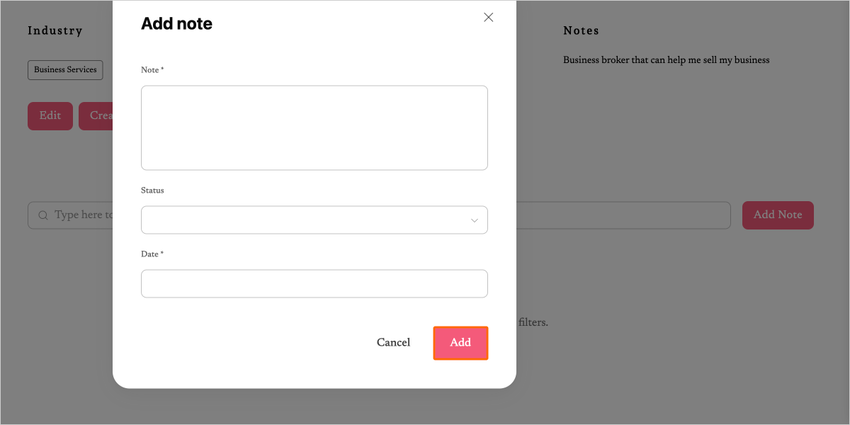Click the Edit button behind the dialog
This screenshot has height=425, width=850.
click(x=50, y=116)
